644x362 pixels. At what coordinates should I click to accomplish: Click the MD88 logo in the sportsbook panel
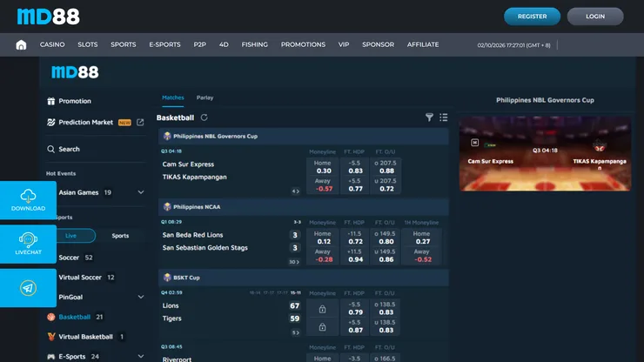(75, 72)
